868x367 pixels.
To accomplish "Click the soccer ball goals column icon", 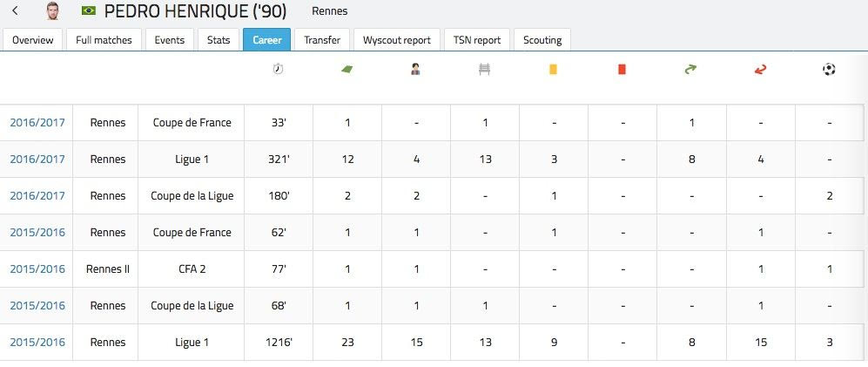I will pos(829,70).
